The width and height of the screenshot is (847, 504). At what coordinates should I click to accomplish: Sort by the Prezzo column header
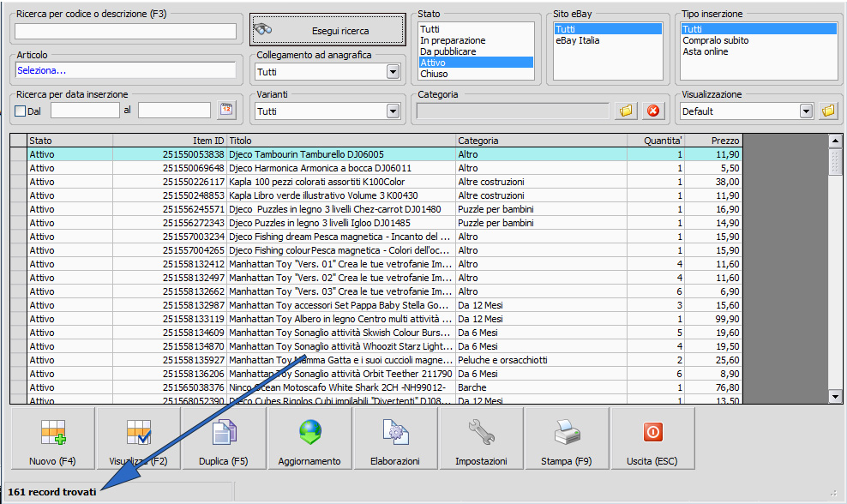[x=713, y=141]
